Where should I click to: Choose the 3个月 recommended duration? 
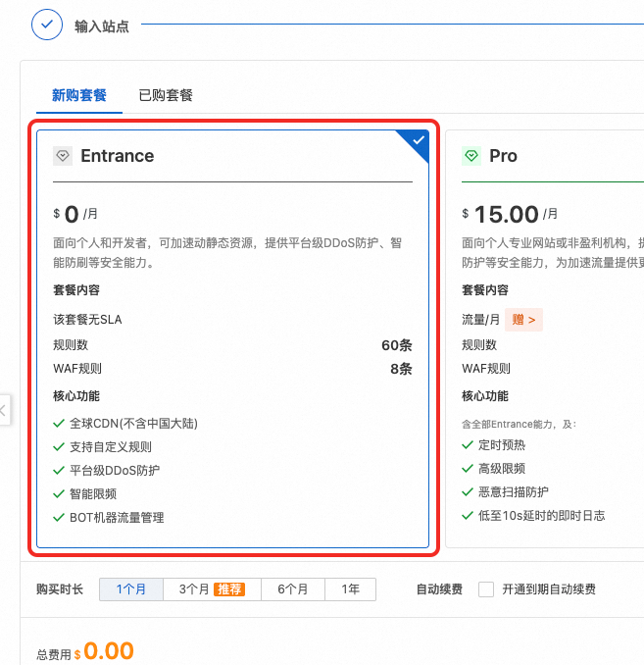click(x=210, y=589)
